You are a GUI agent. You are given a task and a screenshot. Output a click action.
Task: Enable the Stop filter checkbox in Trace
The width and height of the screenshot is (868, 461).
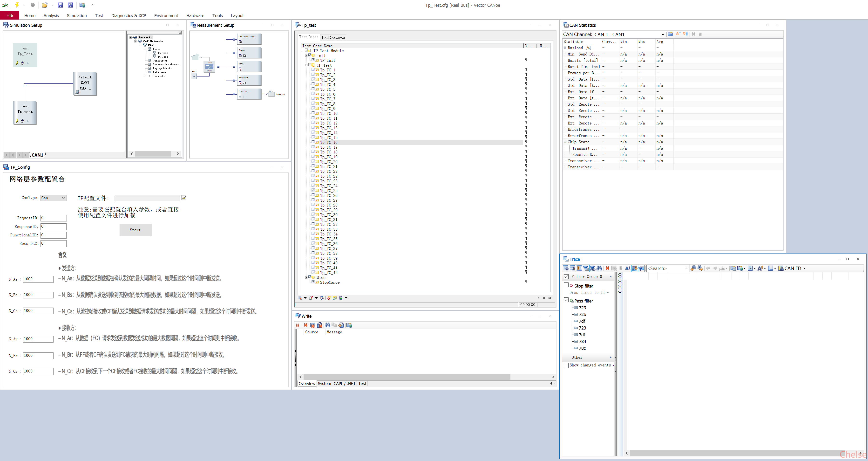pos(566,285)
